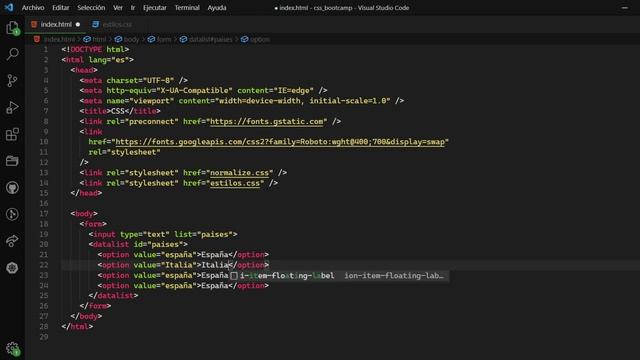This screenshot has width=640, height=360.
Task: Follow the https://fonts.gstatic.com link
Action: pos(266,121)
